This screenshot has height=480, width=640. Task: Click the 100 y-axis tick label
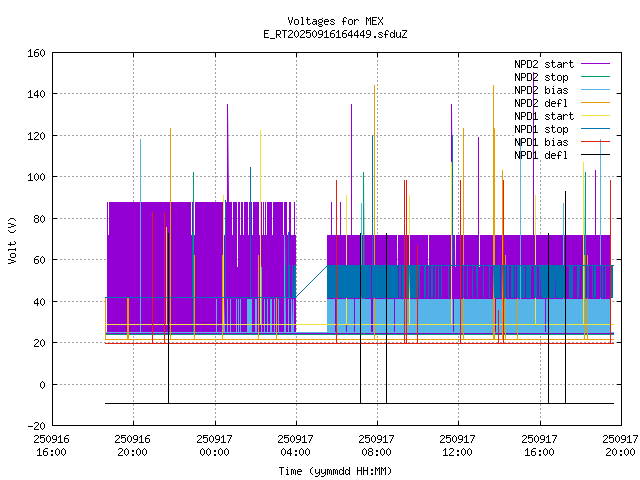click(33, 177)
